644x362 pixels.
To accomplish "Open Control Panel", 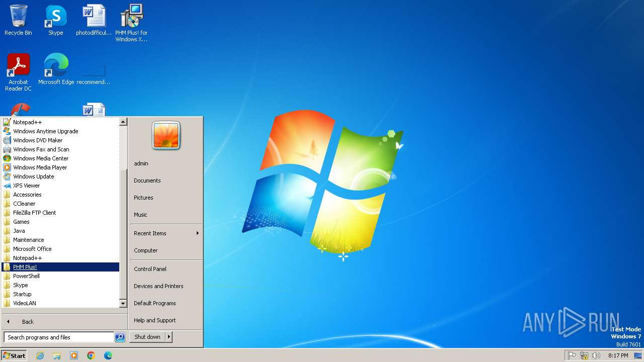I will tap(166, 269).
